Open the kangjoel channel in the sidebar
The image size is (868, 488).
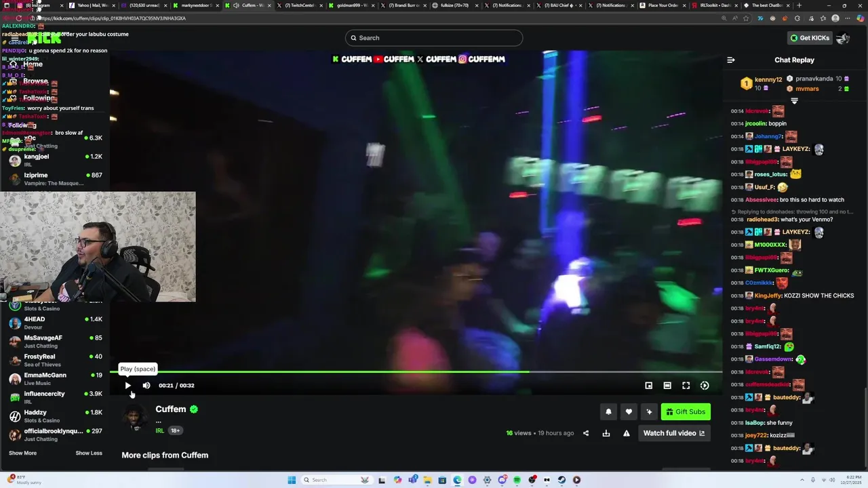(55, 160)
